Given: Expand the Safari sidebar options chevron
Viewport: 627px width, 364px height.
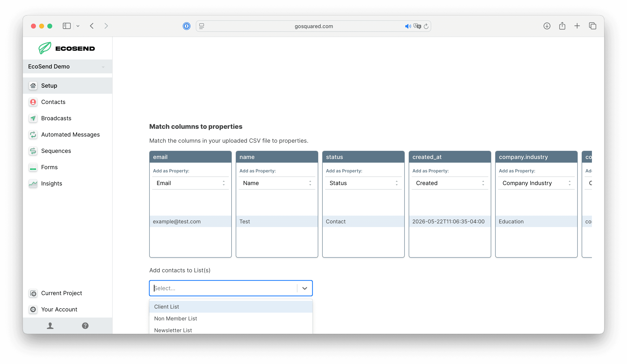Looking at the screenshot, I should 78,26.
